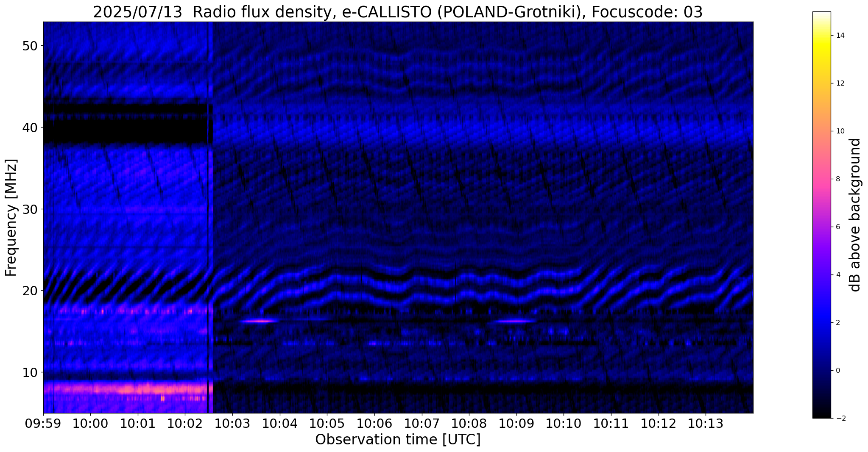Click the 10:07 time tick label

click(421, 423)
